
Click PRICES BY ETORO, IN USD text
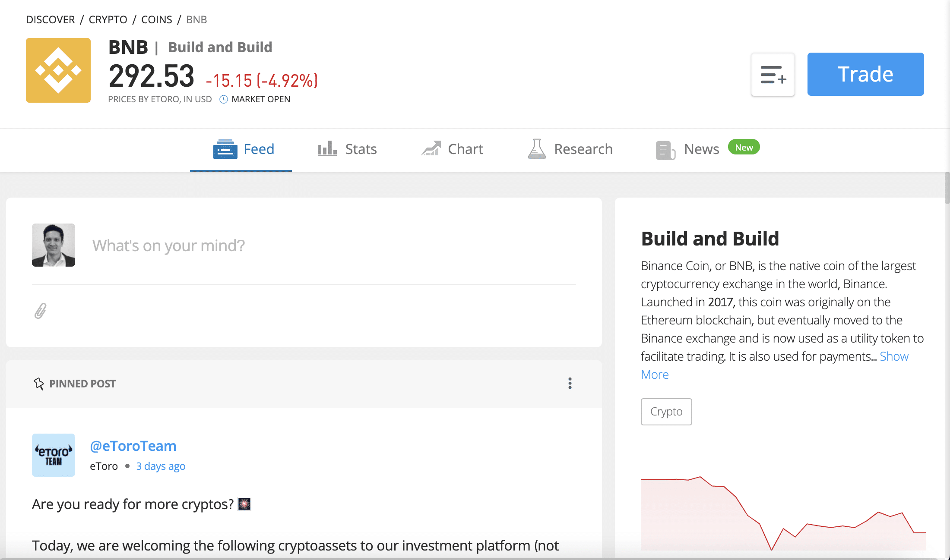(160, 99)
